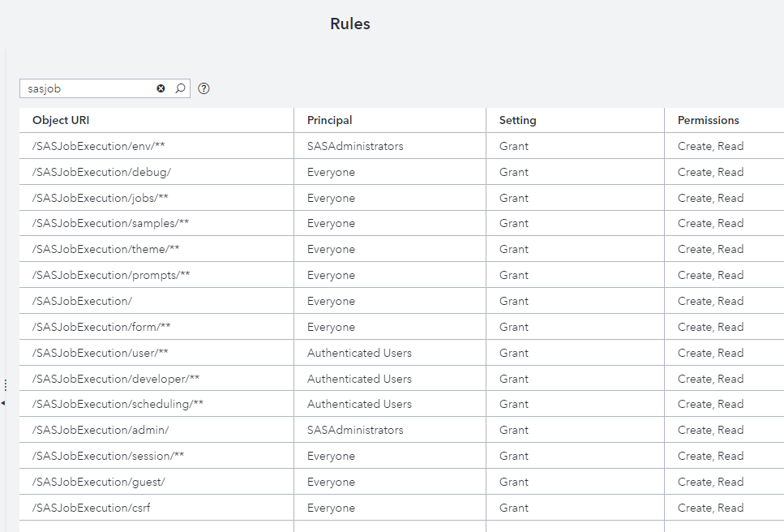Viewport: 784px width, 532px height.
Task: Sort rules by Setting column
Action: click(x=517, y=120)
